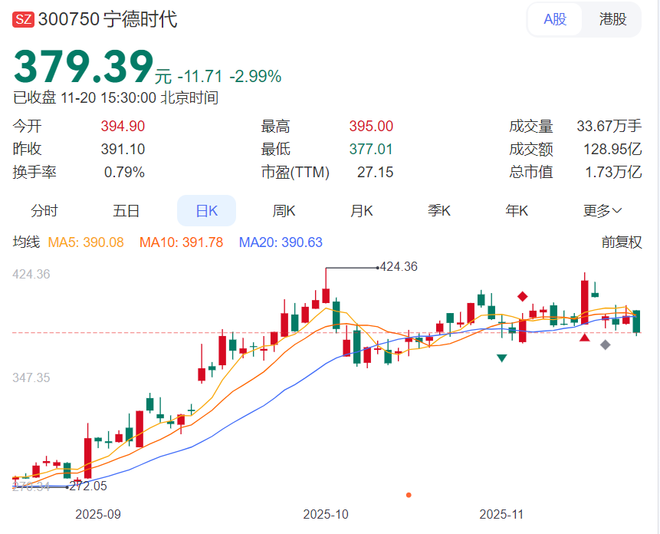Switch to the 周K weekly chart tab

(x=284, y=211)
